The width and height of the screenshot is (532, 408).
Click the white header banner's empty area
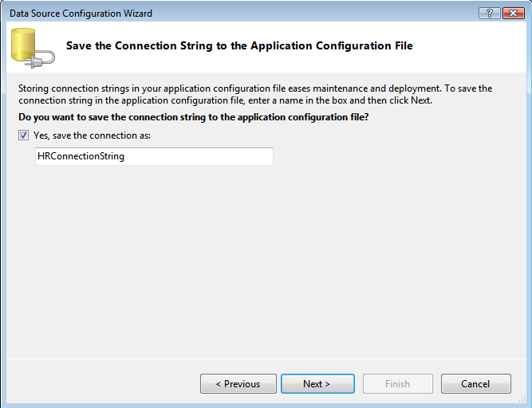[471, 46]
